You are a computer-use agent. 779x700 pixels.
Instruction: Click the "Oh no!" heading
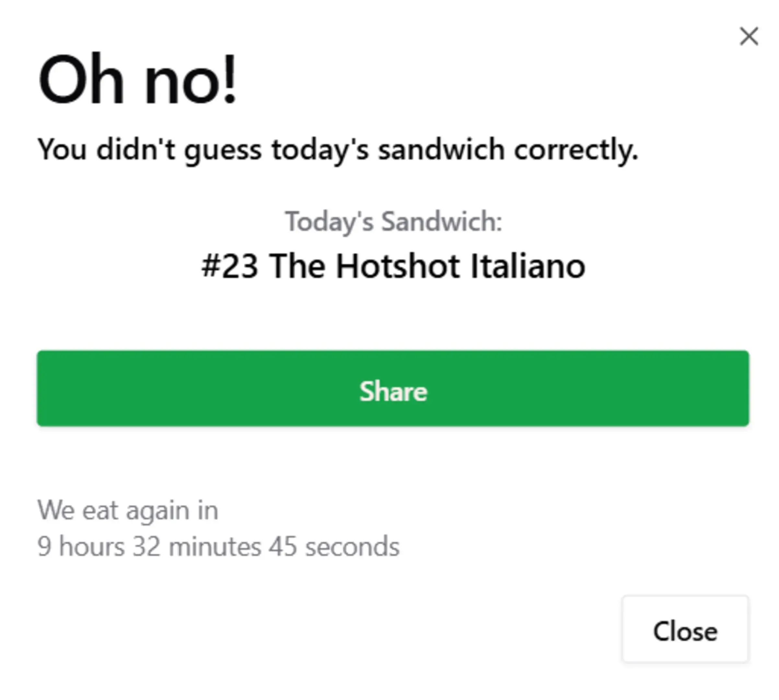(x=137, y=80)
